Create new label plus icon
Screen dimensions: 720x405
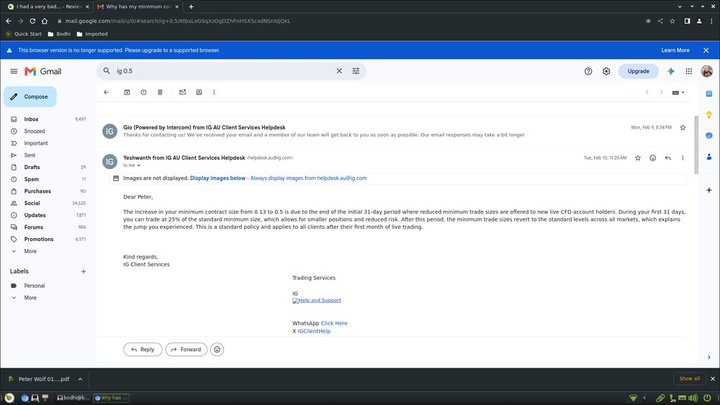click(x=83, y=271)
